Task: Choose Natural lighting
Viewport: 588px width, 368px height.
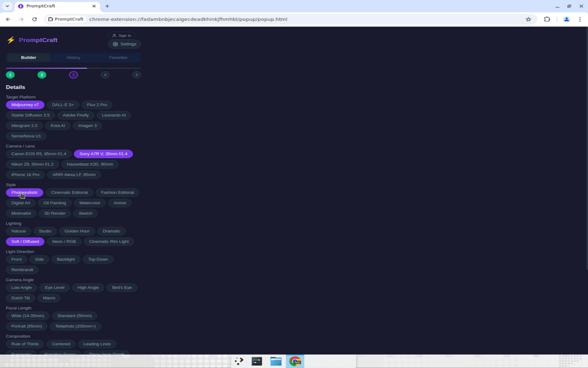Action: coord(18,231)
